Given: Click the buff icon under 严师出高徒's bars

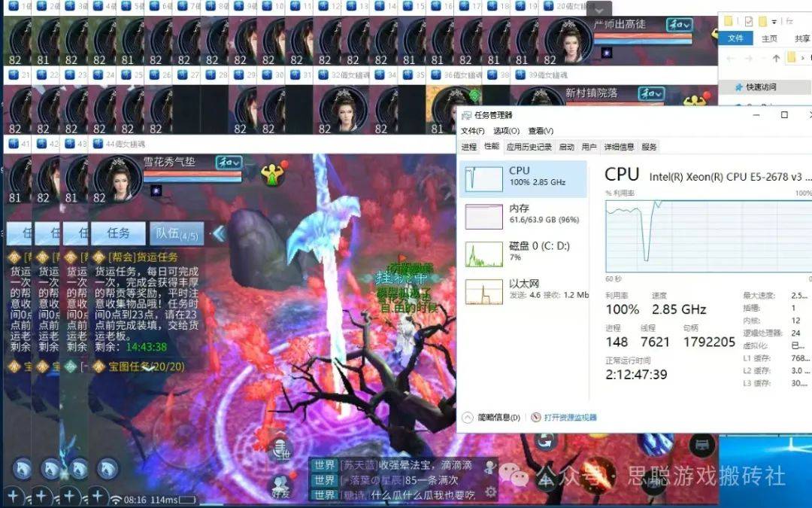Looking at the screenshot, I should click(x=607, y=53).
